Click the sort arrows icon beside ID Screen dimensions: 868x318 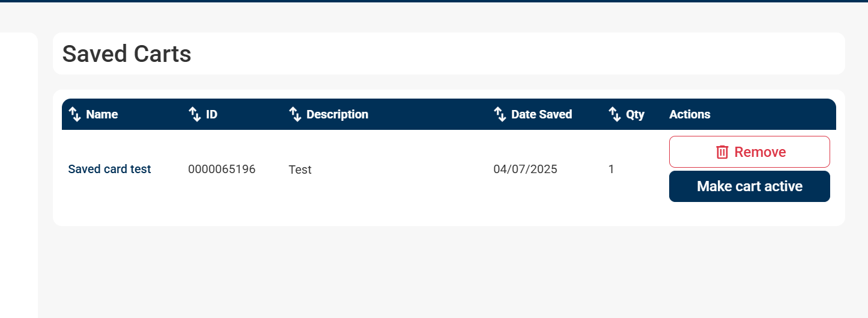click(195, 114)
